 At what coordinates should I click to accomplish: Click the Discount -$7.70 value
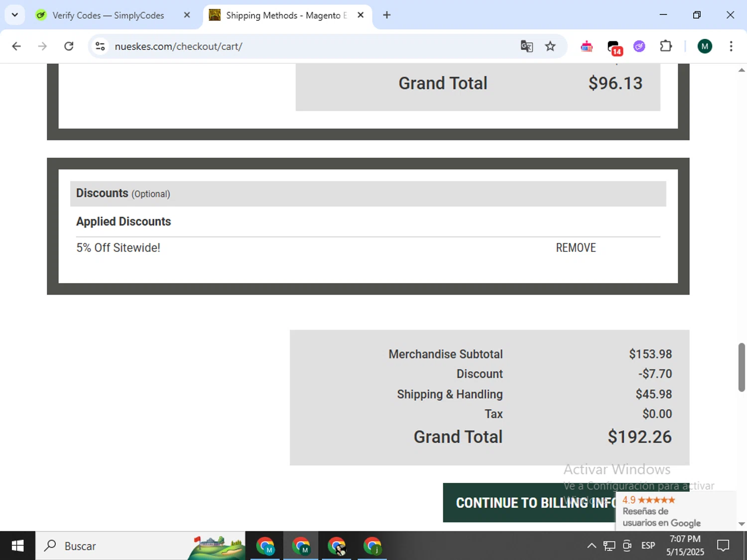coord(655,374)
